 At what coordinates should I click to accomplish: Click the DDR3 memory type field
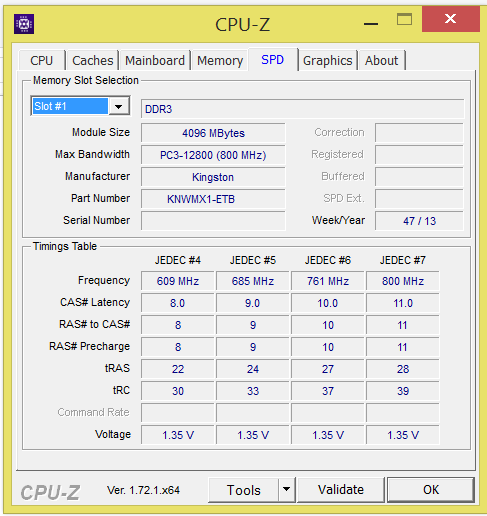pyautogui.click(x=302, y=109)
